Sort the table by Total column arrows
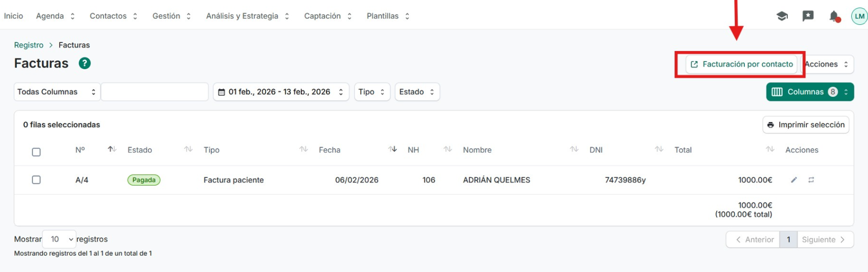 coord(770,149)
